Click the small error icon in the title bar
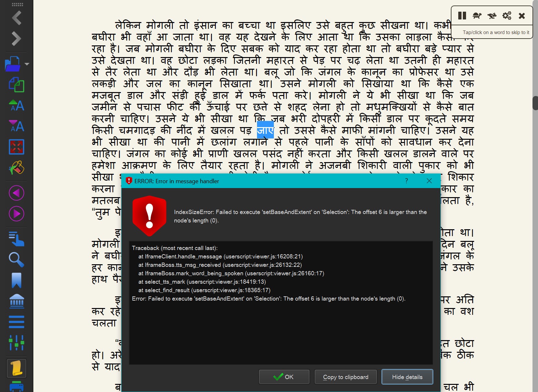Image resolution: width=538 pixels, height=392 pixels. coord(129,181)
